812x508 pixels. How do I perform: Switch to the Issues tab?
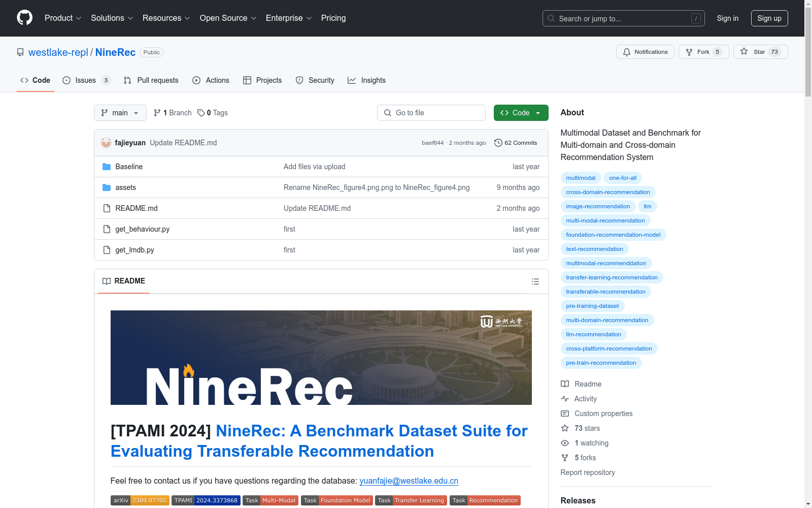[86, 80]
